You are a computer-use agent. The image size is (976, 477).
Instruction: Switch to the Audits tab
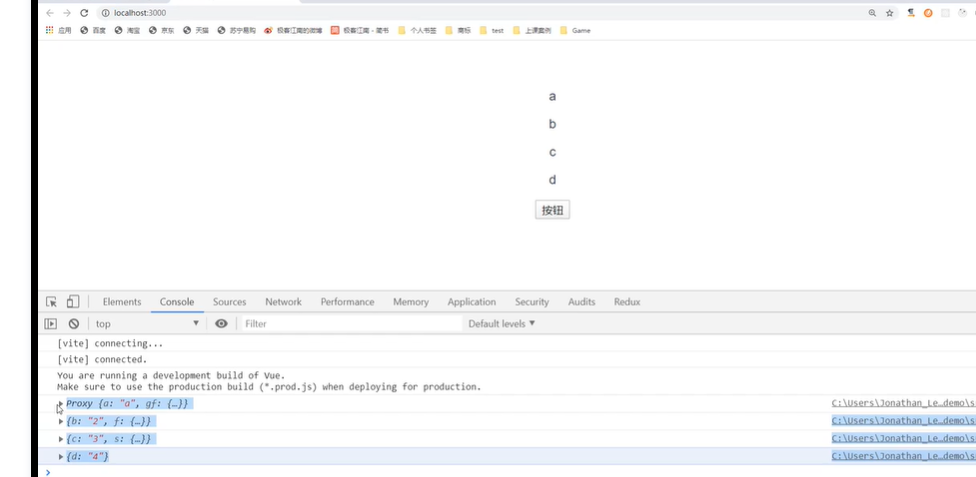click(581, 301)
